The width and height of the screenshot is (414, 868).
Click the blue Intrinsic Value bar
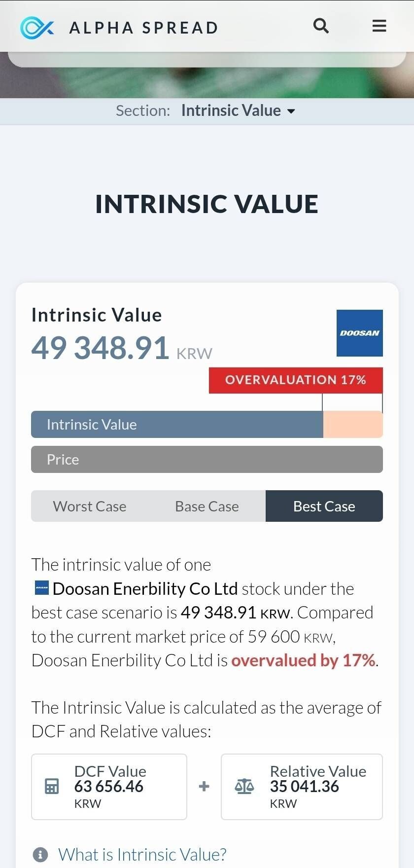click(176, 424)
